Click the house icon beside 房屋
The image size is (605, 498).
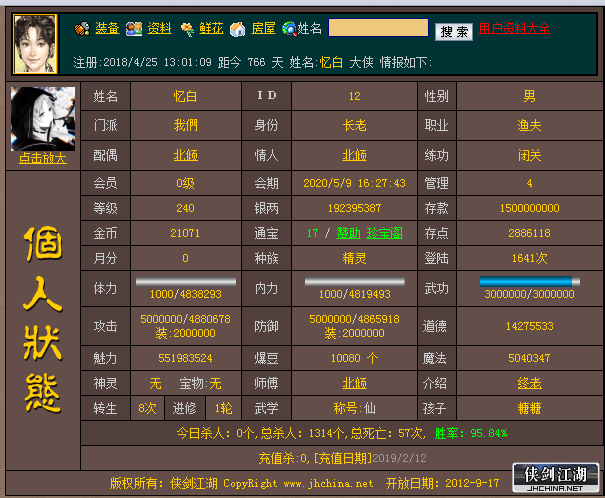coord(237,29)
